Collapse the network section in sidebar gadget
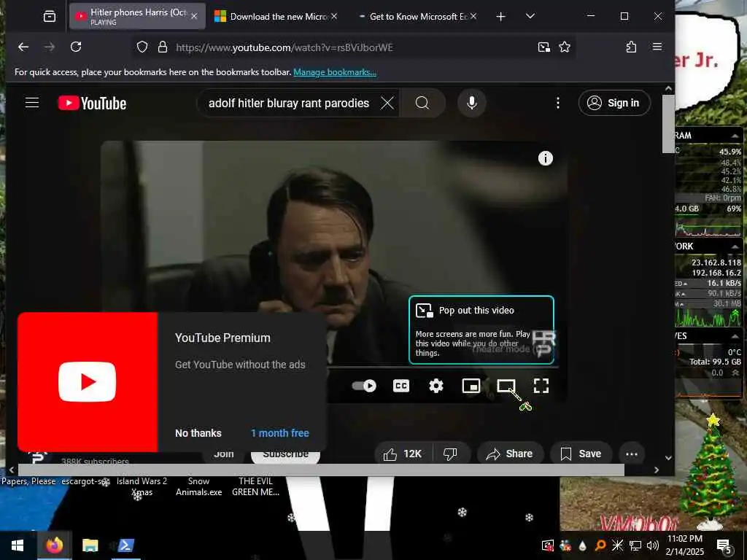 click(x=735, y=246)
